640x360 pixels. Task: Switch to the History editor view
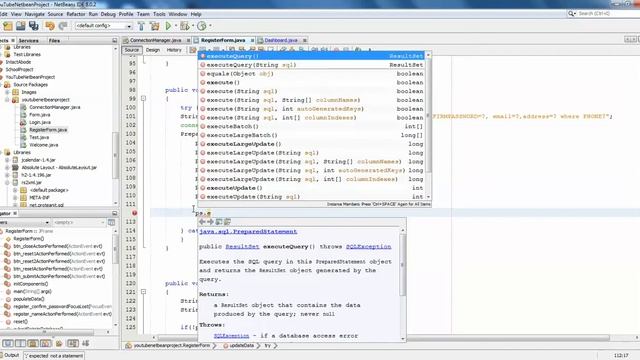(174, 50)
